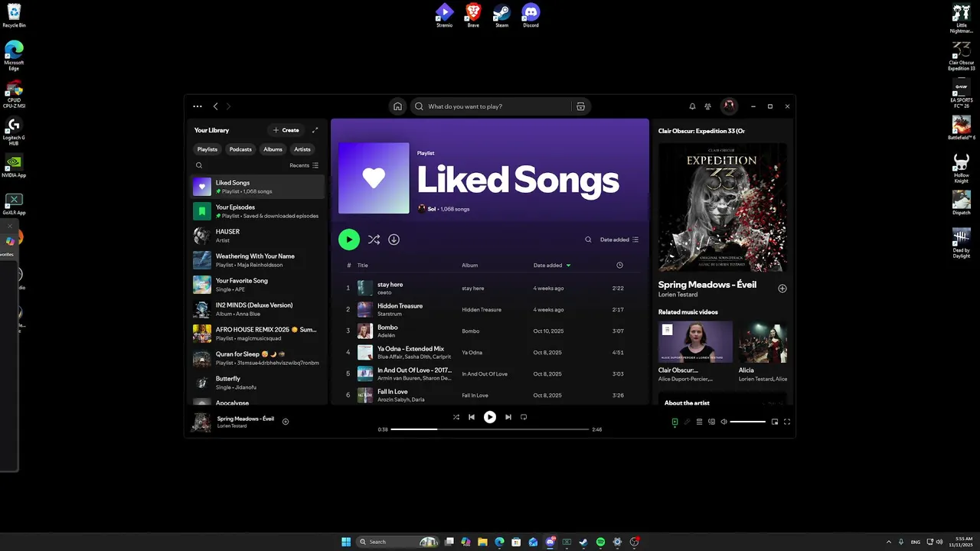The width and height of the screenshot is (980, 551).
Task: Toggle the Podcasts filter chip
Action: point(240,149)
